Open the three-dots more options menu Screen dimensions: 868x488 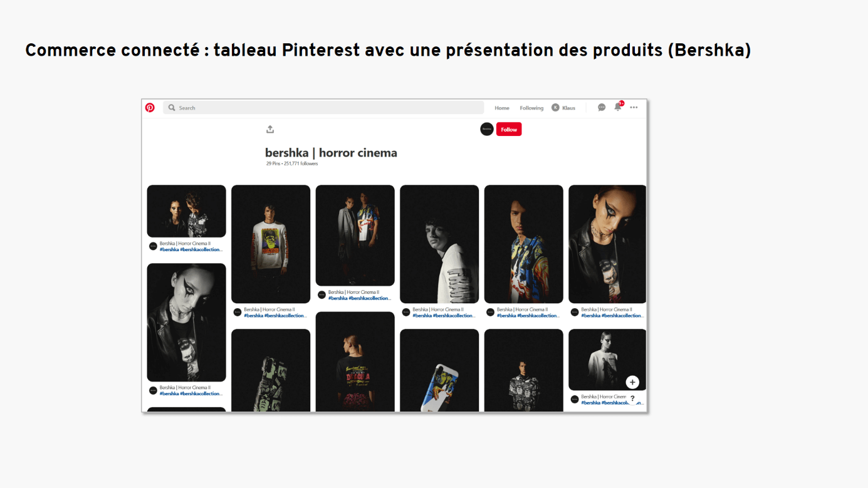point(634,108)
